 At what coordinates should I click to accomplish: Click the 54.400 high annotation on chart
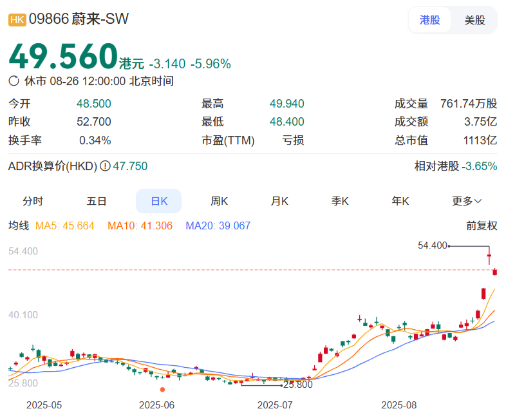433,245
